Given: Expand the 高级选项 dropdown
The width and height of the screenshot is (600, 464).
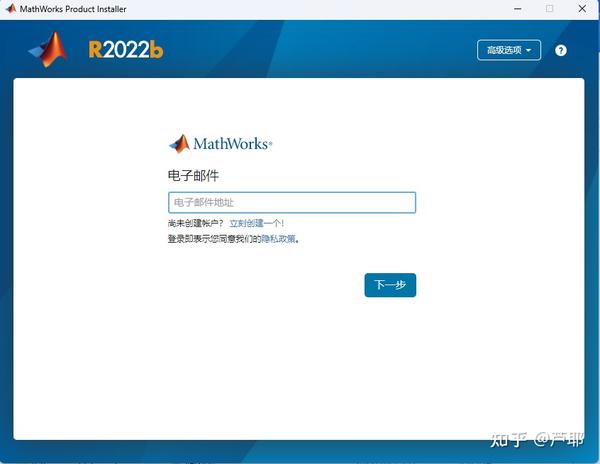Looking at the screenshot, I should [x=509, y=50].
